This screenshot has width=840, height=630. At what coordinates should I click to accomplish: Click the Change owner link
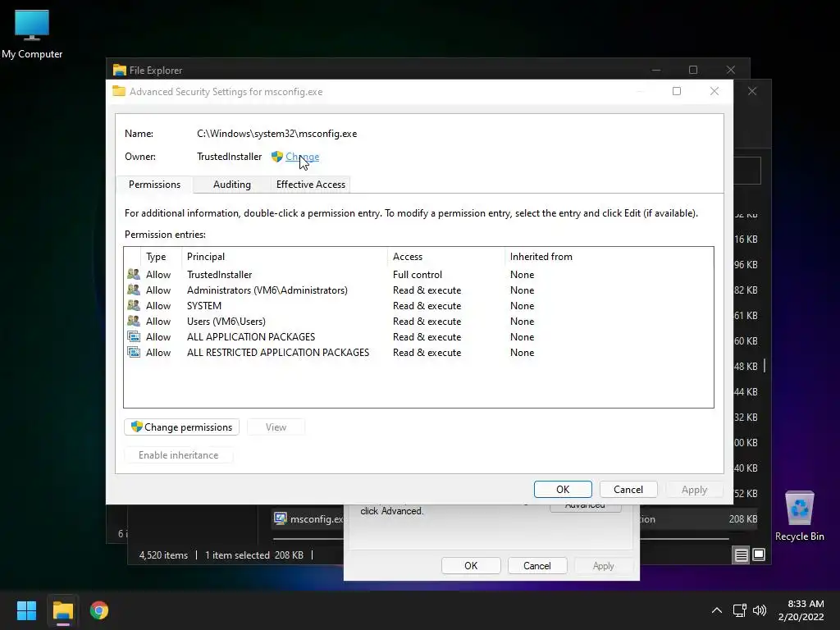[302, 157]
